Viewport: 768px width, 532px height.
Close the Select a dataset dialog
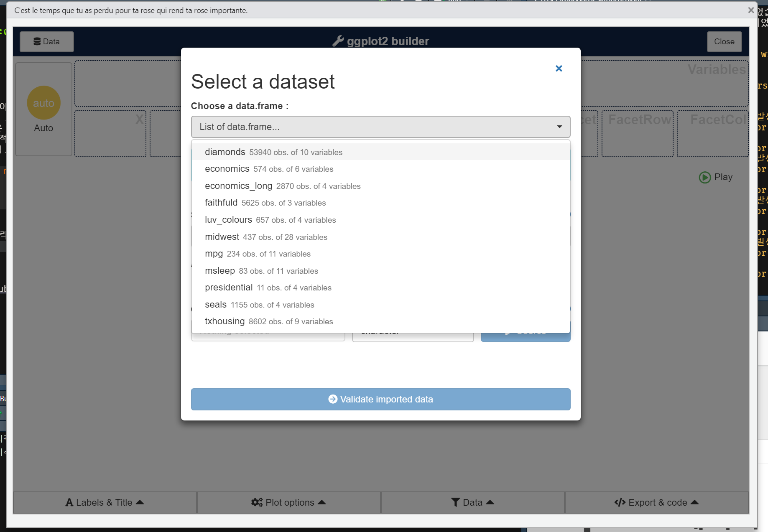click(x=559, y=69)
